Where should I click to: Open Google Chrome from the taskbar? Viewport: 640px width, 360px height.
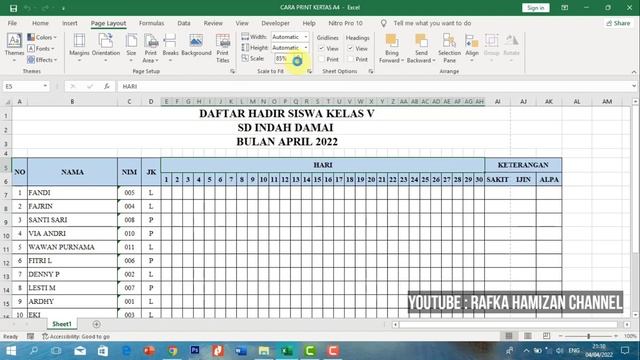pyautogui.click(x=173, y=351)
